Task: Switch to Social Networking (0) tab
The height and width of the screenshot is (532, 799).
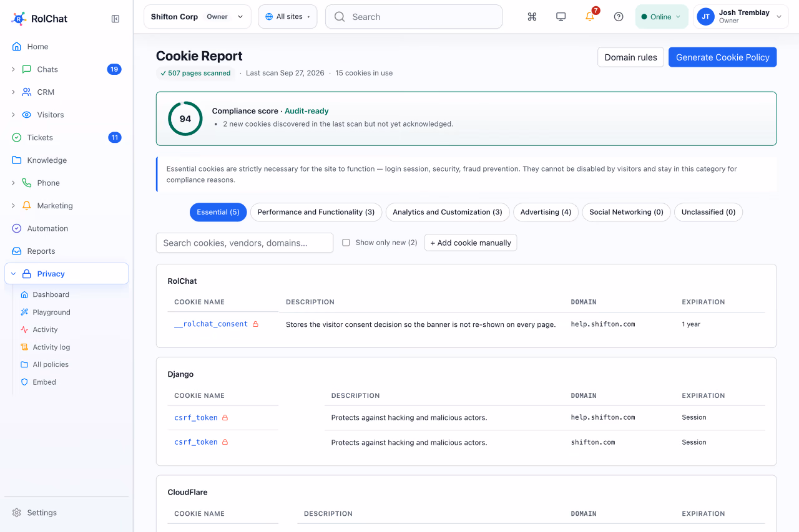Action: coord(626,212)
